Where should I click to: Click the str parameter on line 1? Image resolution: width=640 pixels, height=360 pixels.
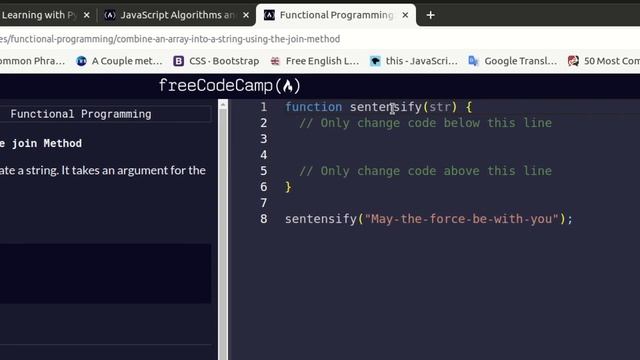440,107
